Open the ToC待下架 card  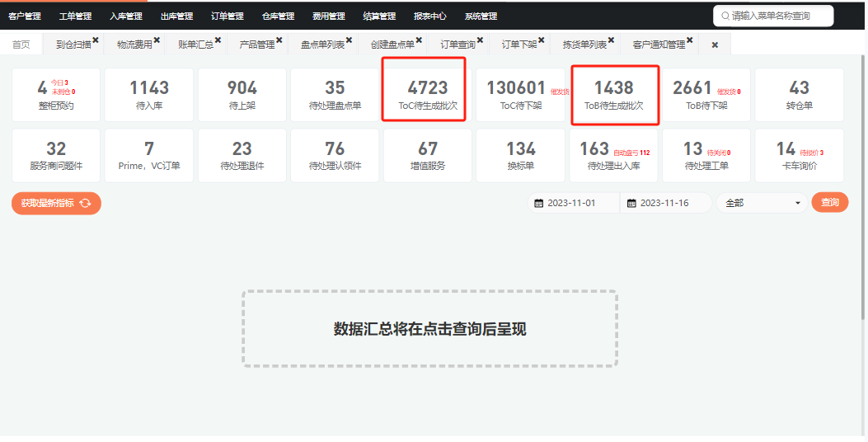pos(520,95)
